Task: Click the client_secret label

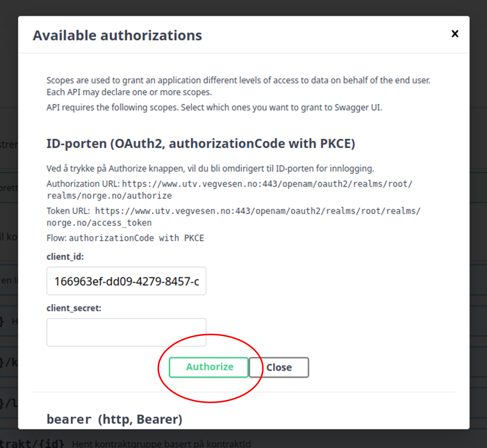Action: (x=74, y=308)
